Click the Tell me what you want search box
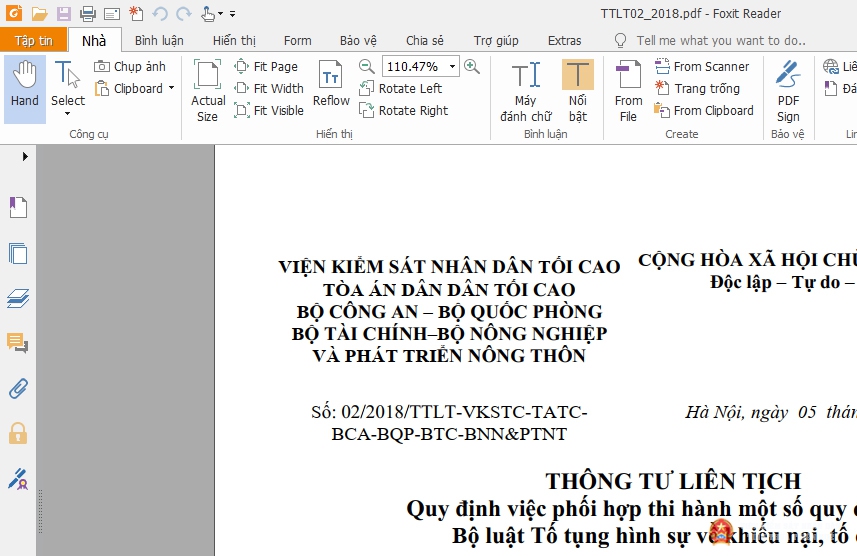Viewport: 857px width, 556px height. 721,40
